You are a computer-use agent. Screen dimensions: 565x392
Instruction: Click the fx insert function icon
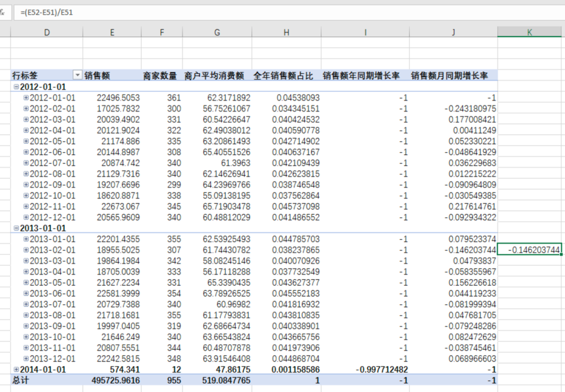[3, 13]
